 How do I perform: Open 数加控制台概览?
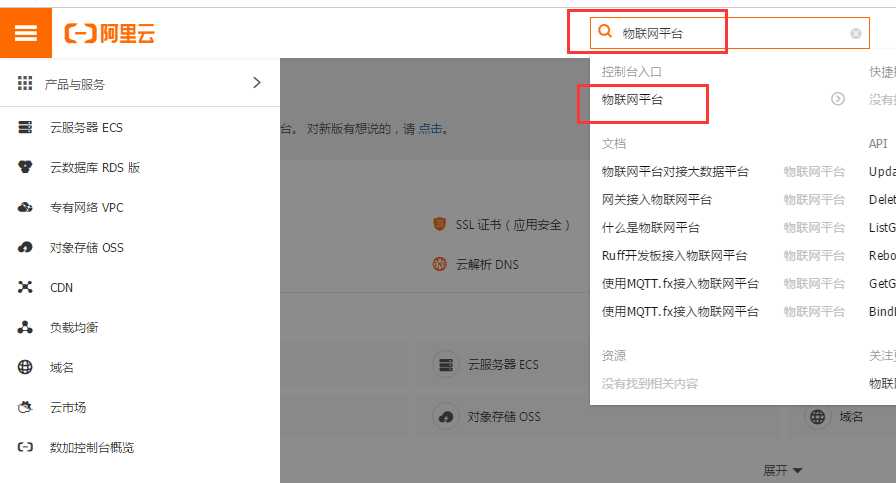(92, 448)
